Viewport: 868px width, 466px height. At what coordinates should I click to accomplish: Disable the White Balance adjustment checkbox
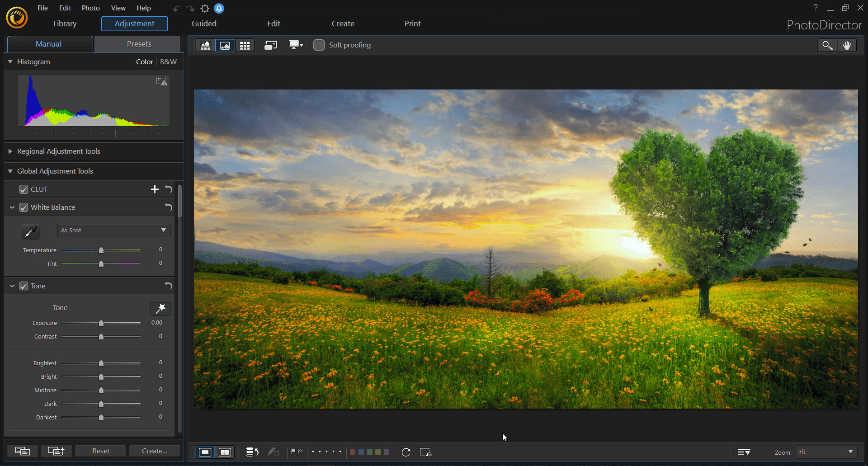[24, 207]
